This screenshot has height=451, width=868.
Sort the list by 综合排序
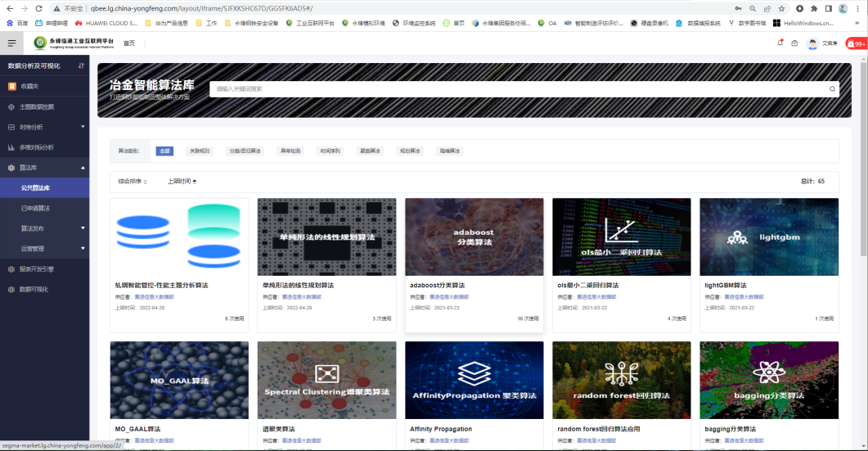pos(133,182)
